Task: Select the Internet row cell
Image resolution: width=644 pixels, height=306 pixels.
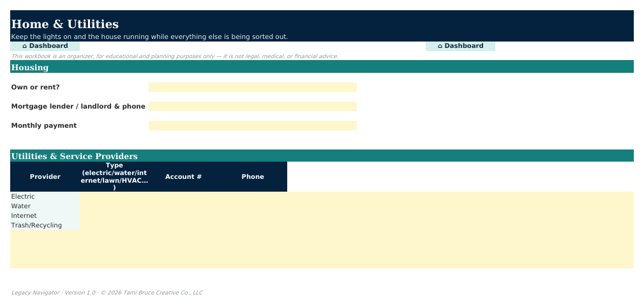Action: [x=45, y=215]
